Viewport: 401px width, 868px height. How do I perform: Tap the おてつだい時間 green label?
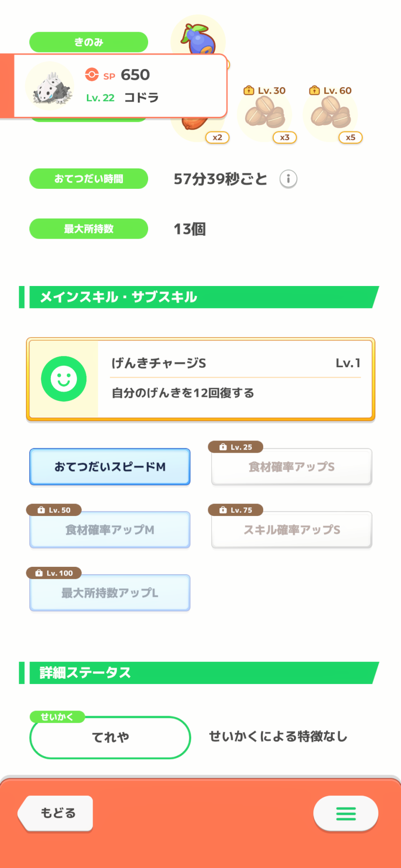89,179
